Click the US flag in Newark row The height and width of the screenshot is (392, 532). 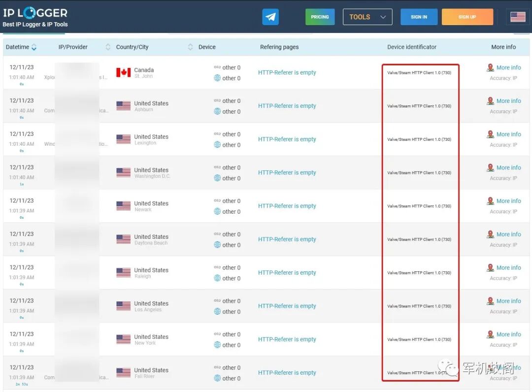(123, 206)
